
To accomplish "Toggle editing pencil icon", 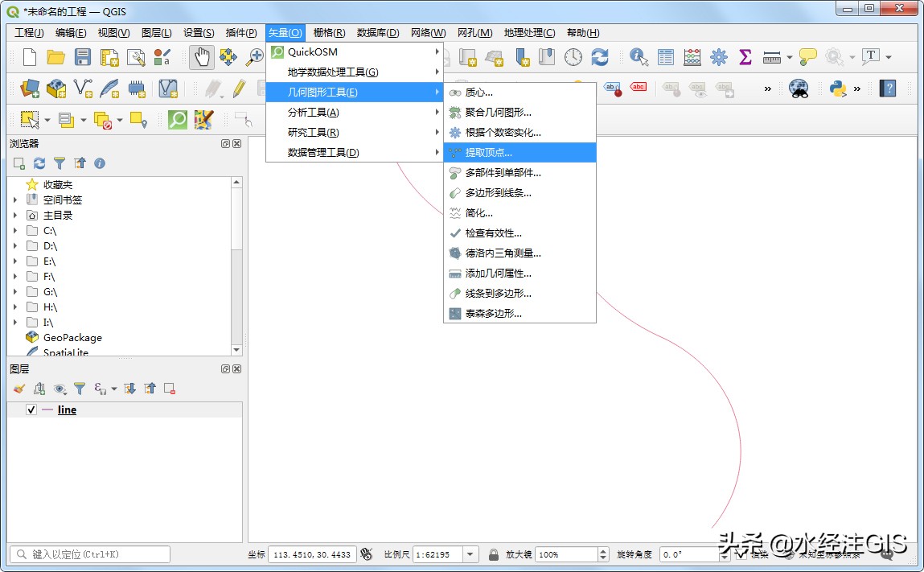I will point(239,88).
